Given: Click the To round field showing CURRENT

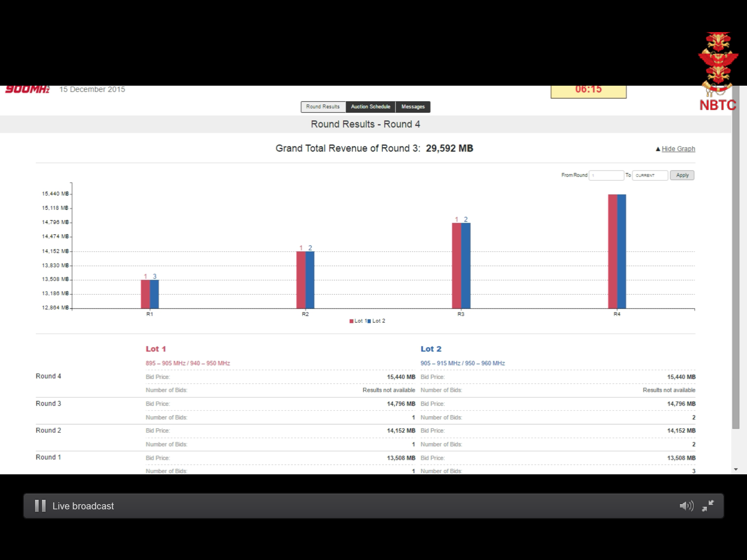Looking at the screenshot, I should click(650, 175).
